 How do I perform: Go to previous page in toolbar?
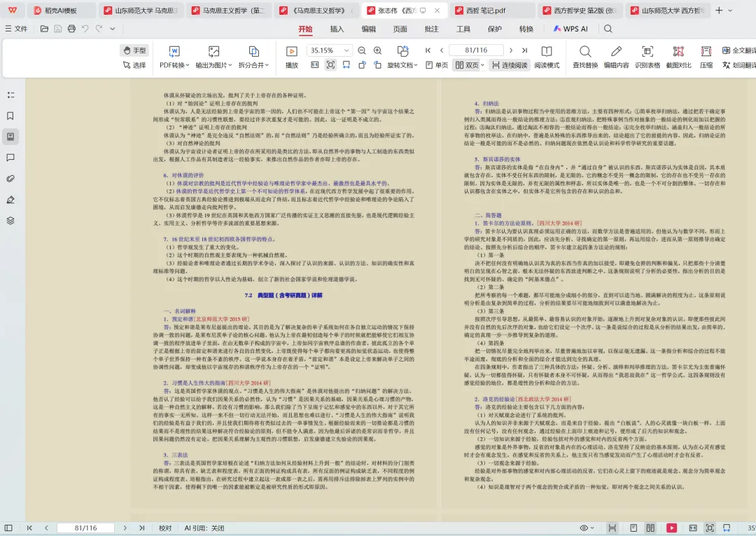[x=442, y=50]
